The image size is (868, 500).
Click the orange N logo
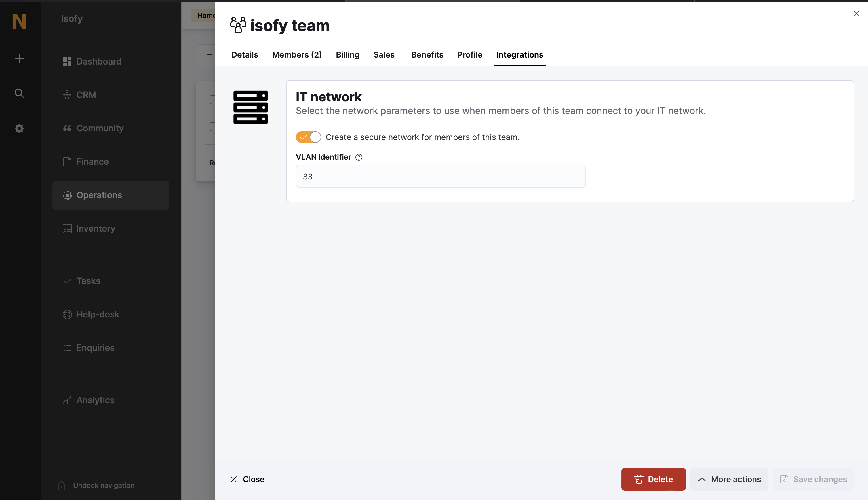click(19, 21)
